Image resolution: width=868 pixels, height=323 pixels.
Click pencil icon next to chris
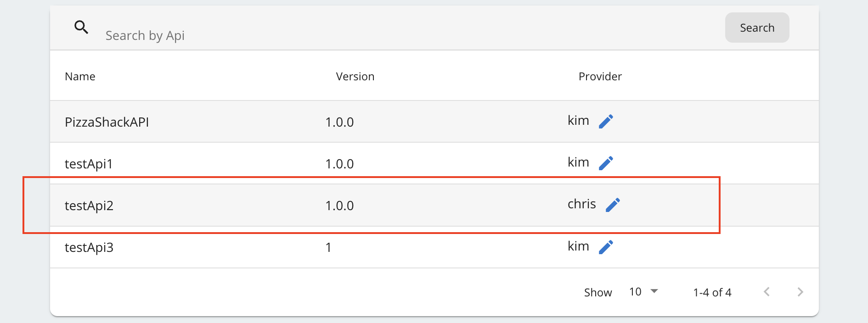tap(613, 205)
